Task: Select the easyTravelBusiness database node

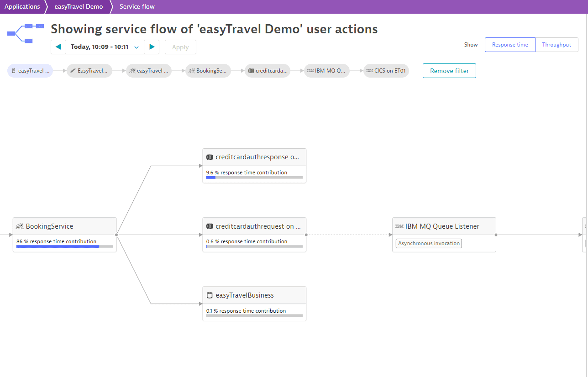Action: tap(254, 304)
